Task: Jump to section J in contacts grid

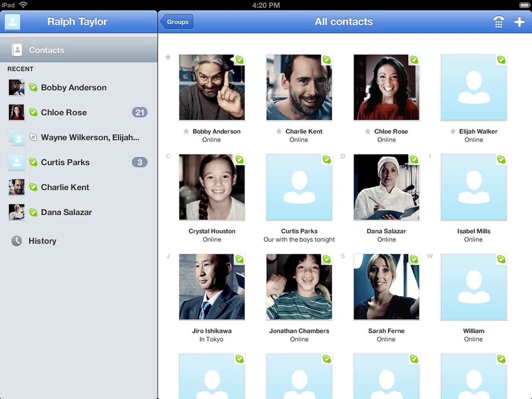Action: point(168,256)
